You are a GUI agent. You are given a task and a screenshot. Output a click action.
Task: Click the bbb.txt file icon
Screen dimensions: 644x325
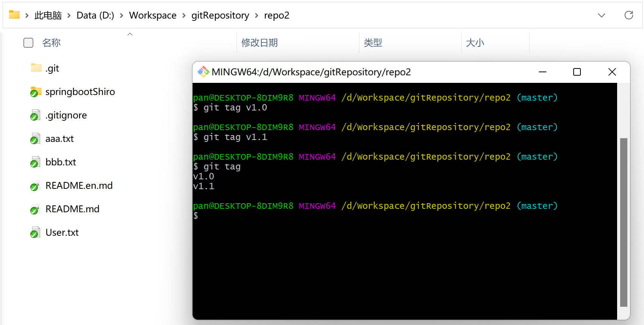[36, 162]
